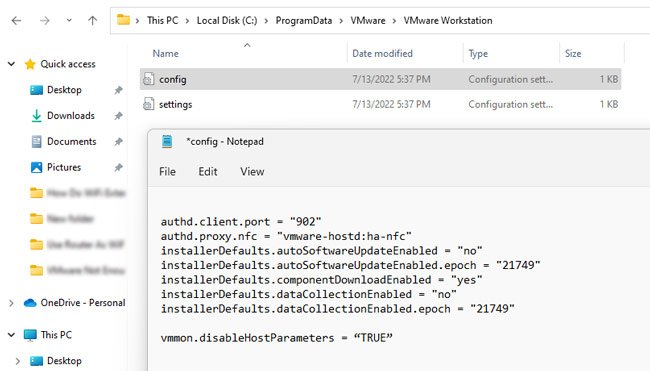Select the settings file icon

[x=148, y=104]
